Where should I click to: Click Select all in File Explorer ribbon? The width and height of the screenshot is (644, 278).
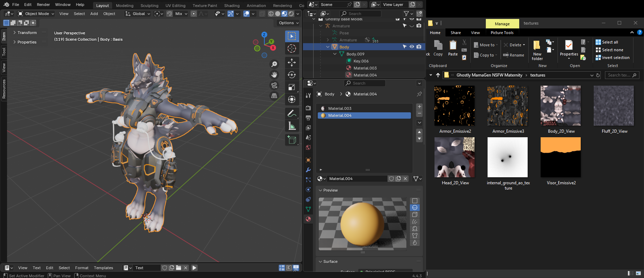coord(607,42)
